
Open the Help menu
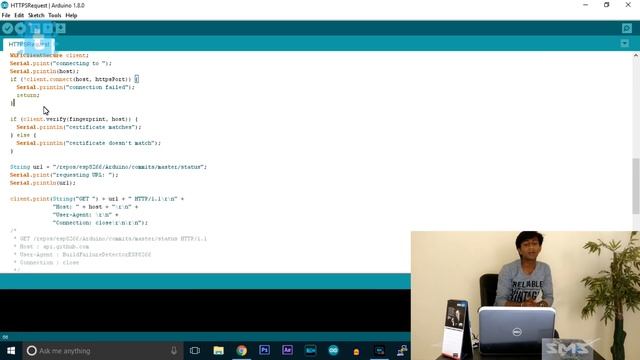71,16
